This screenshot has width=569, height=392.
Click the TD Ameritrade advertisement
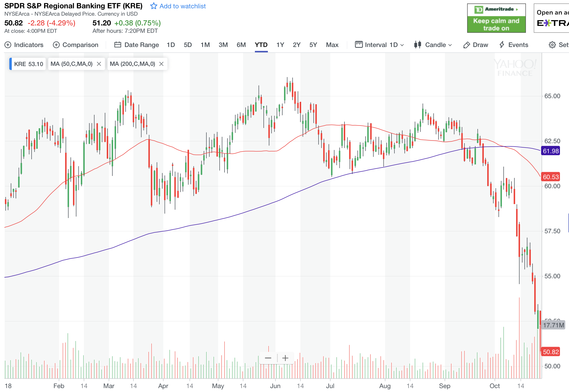[x=496, y=18]
